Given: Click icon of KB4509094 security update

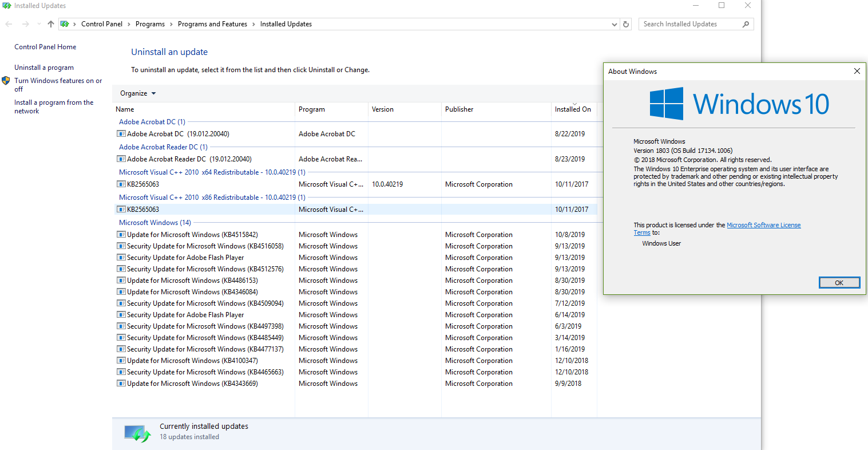Looking at the screenshot, I should coord(121,303).
